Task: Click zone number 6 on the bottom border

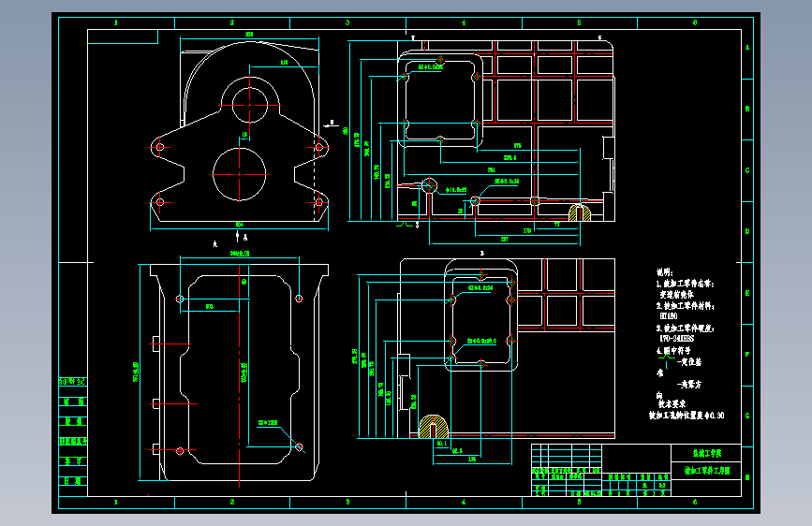Action: (x=695, y=502)
